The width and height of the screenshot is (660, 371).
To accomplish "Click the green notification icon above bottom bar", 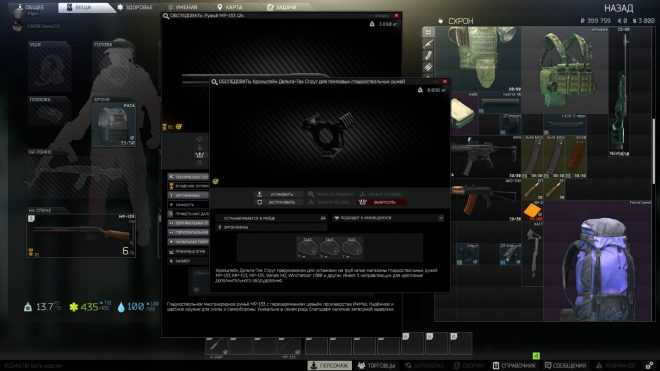I will click(x=536, y=356).
